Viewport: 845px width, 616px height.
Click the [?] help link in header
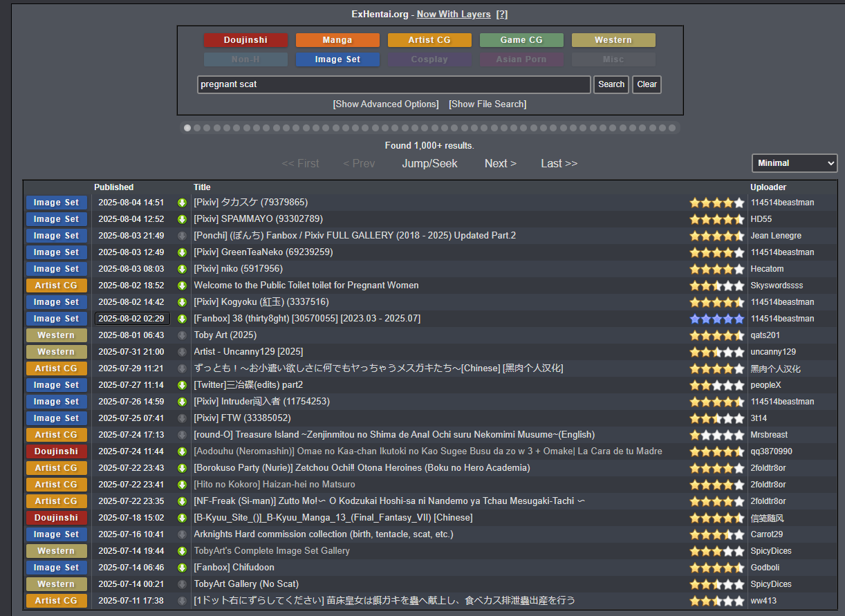502,14
